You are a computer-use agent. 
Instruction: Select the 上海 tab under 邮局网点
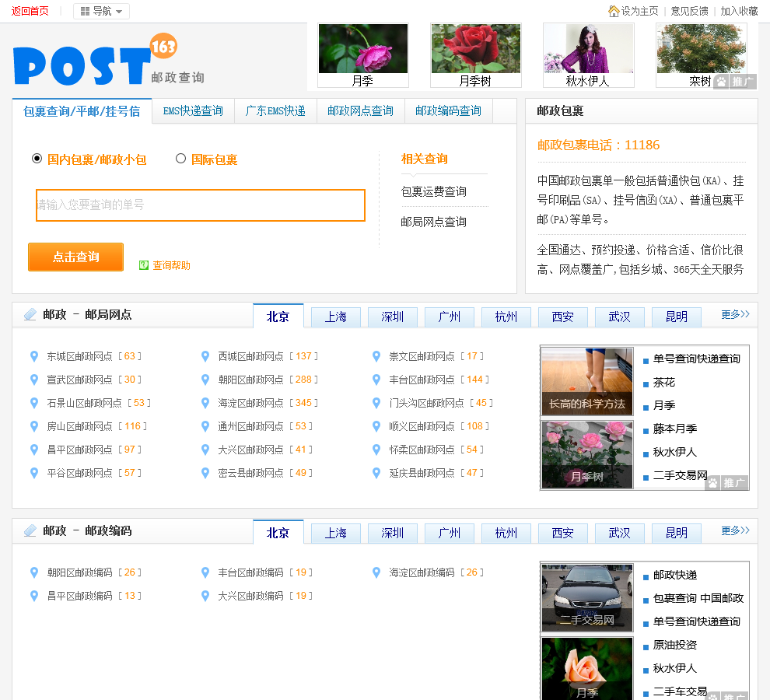[335, 317]
